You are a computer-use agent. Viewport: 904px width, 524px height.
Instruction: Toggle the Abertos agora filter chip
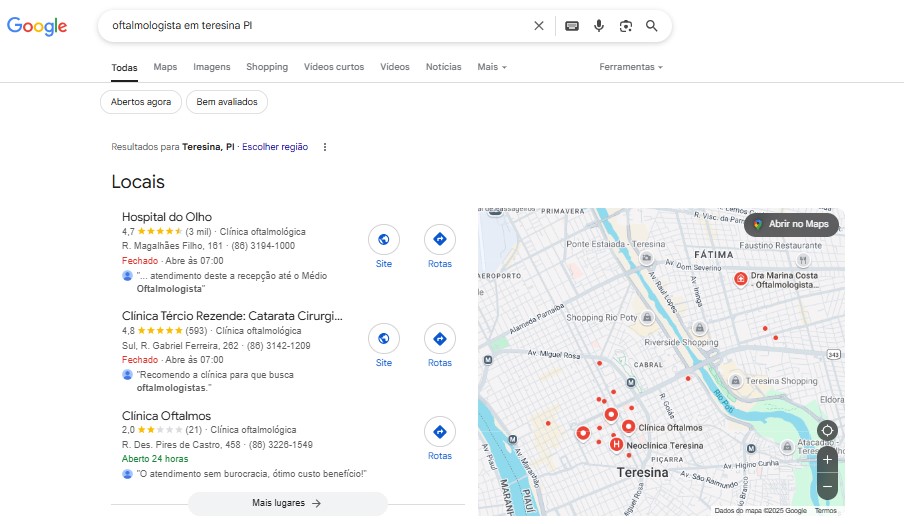[141, 101]
